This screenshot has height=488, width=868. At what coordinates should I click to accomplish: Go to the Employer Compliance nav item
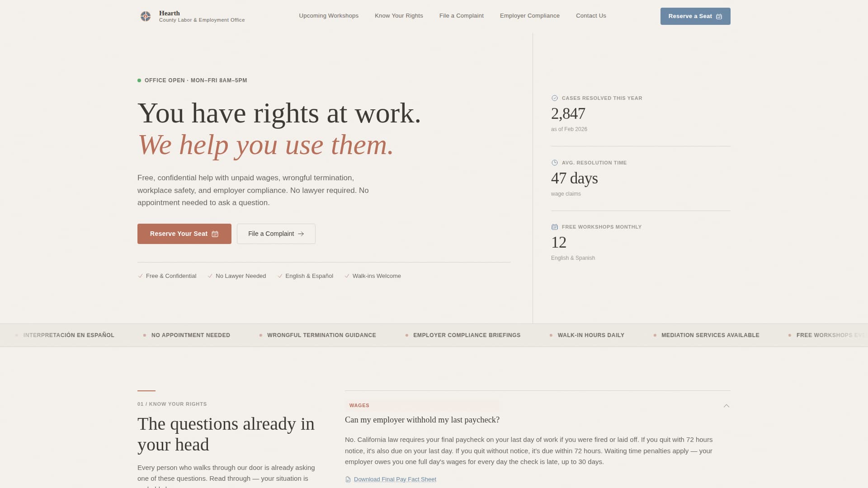coord(529,16)
